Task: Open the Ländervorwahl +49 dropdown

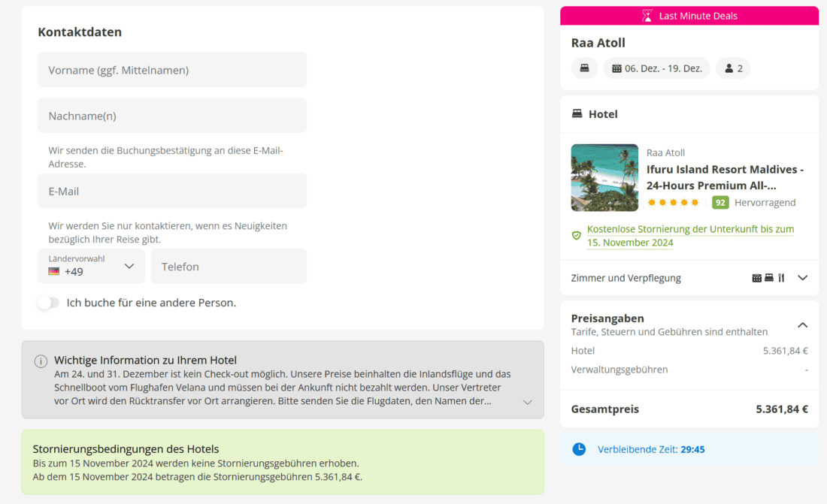Action: pyautogui.click(x=91, y=266)
